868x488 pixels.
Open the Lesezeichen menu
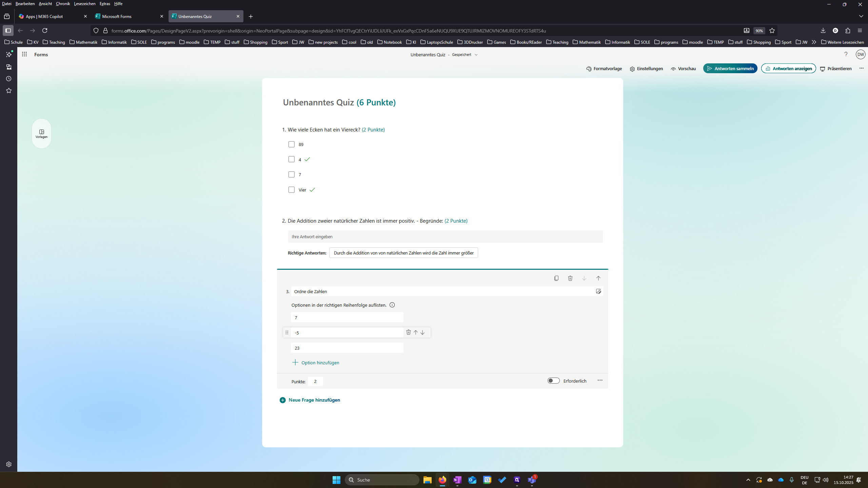click(85, 4)
